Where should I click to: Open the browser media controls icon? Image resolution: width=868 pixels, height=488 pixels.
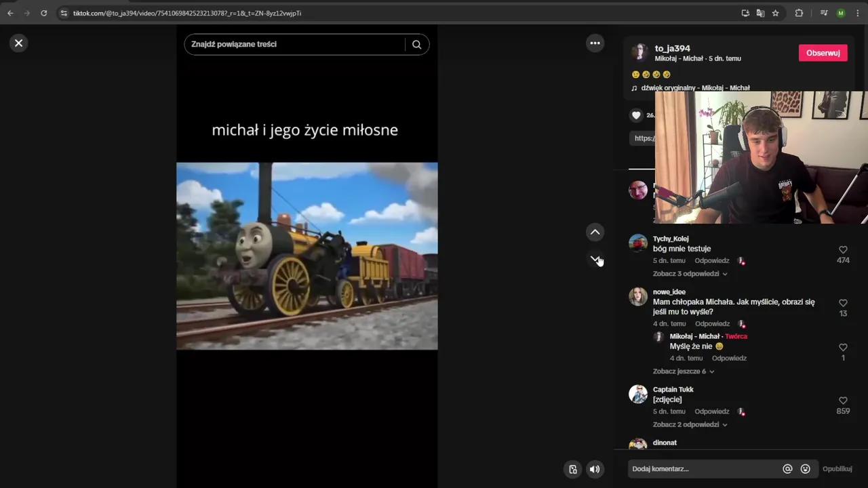[x=824, y=13]
